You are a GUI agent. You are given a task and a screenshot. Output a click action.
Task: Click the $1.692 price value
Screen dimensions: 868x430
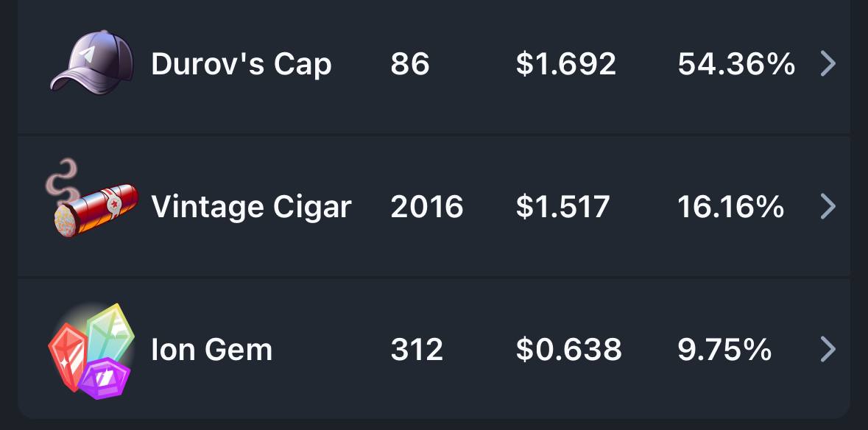point(565,64)
